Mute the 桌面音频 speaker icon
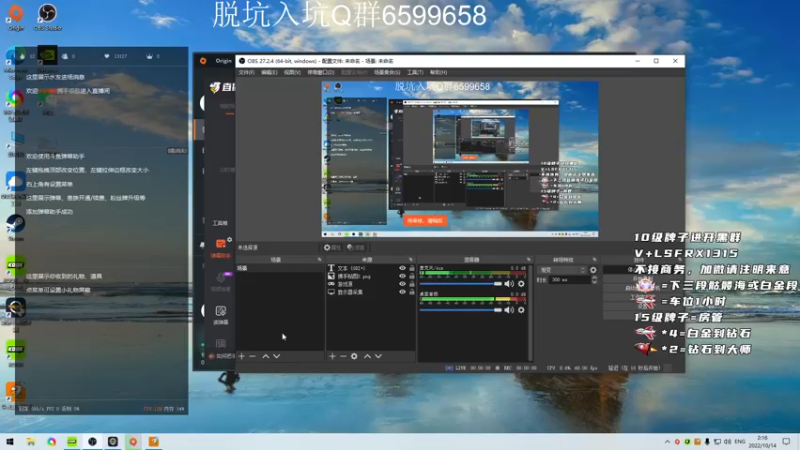The image size is (800, 450). click(x=509, y=310)
